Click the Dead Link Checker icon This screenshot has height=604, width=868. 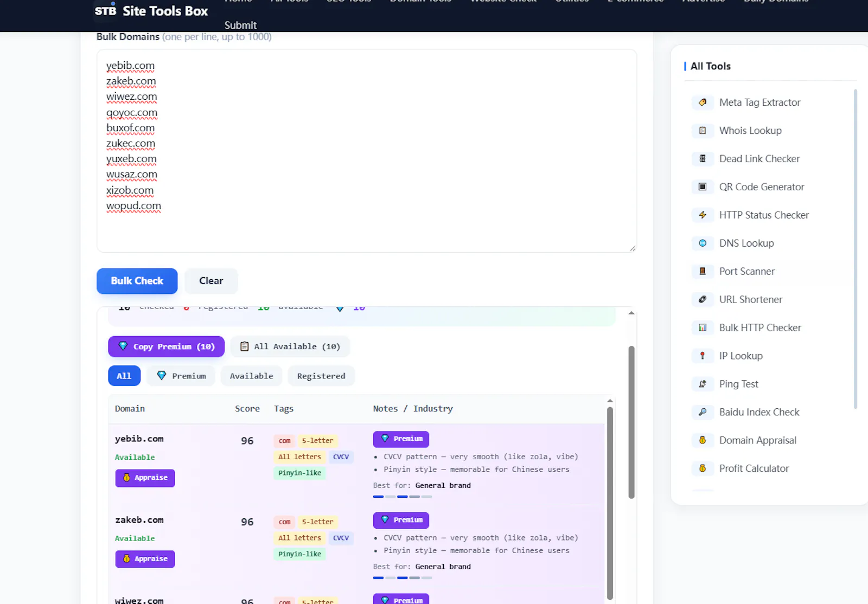tap(703, 159)
